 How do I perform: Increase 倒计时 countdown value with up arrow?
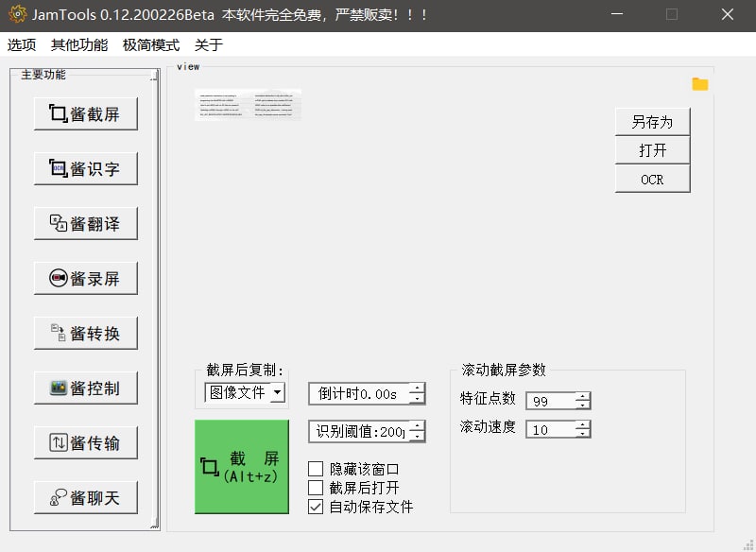[x=417, y=388]
